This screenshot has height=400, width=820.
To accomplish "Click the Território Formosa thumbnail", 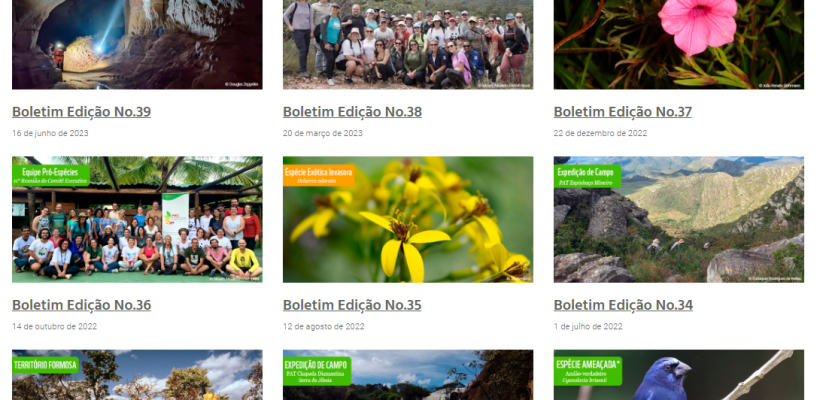I will coord(137,375).
